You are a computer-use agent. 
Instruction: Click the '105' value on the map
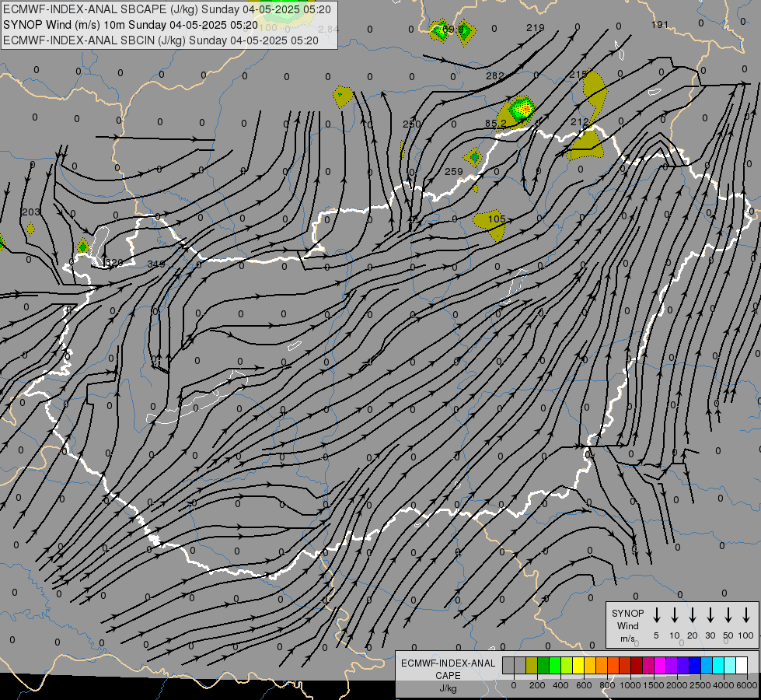tap(497, 219)
